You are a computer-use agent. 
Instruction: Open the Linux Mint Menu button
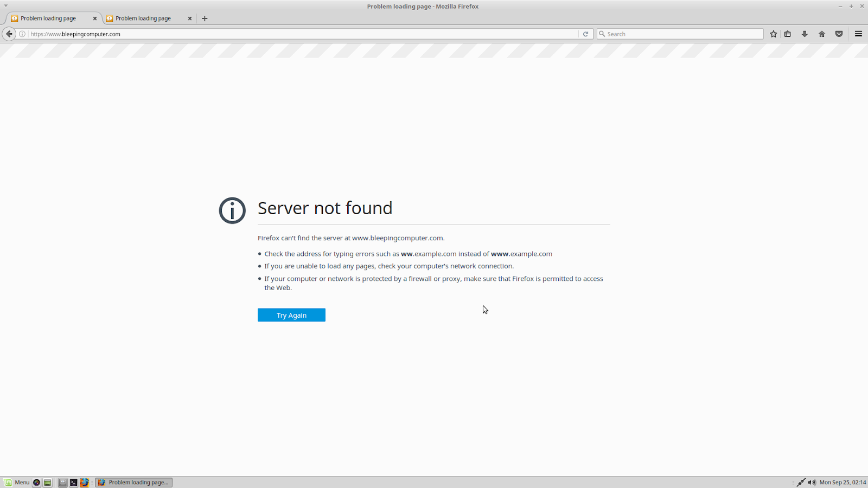tap(16, 483)
